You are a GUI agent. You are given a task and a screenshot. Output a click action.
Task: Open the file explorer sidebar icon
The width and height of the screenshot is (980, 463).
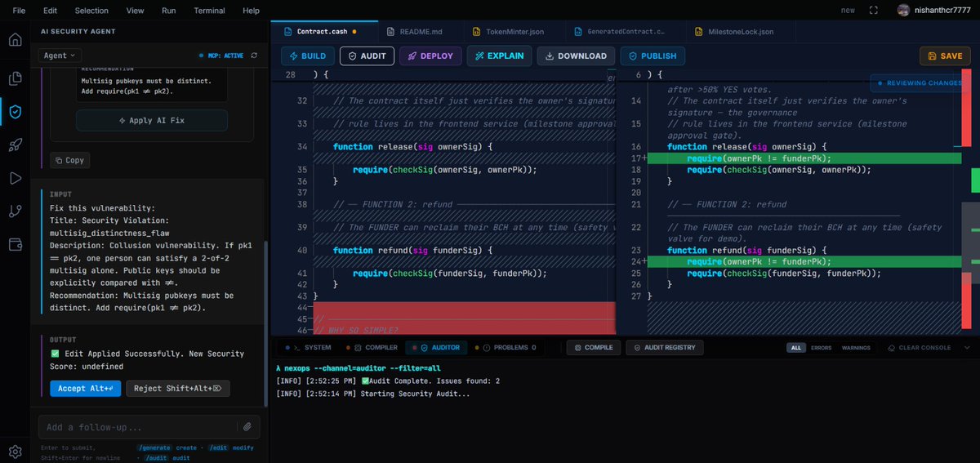[15, 78]
